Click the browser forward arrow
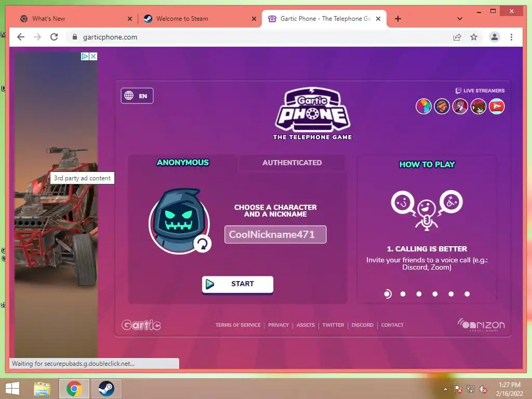 (x=37, y=37)
